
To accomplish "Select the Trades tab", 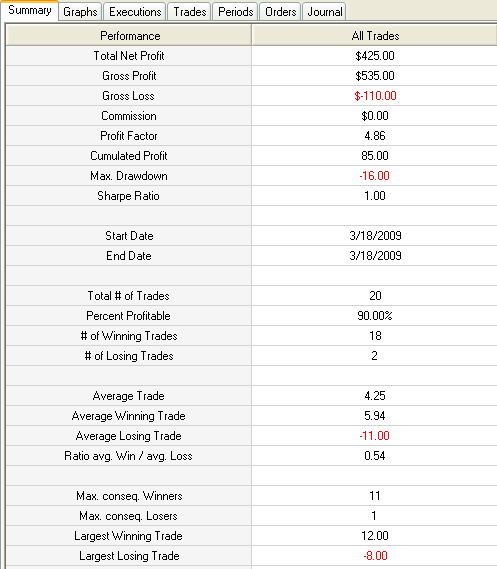I will (189, 12).
